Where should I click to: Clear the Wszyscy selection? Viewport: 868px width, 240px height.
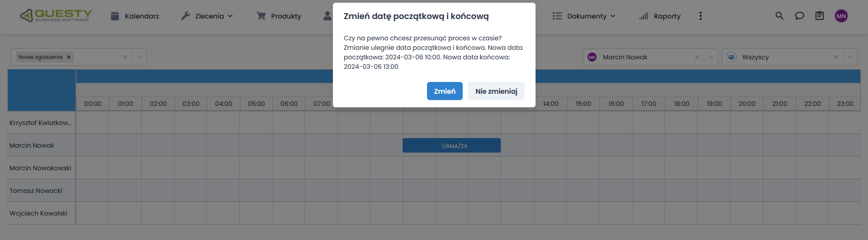(x=836, y=57)
